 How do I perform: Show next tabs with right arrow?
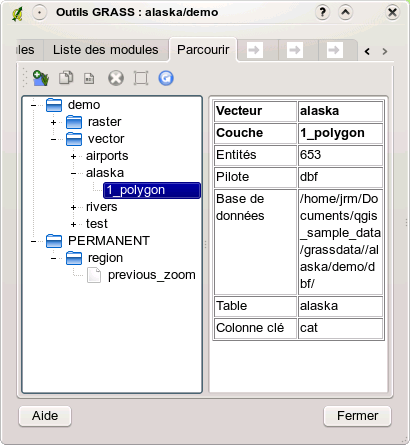(x=385, y=51)
